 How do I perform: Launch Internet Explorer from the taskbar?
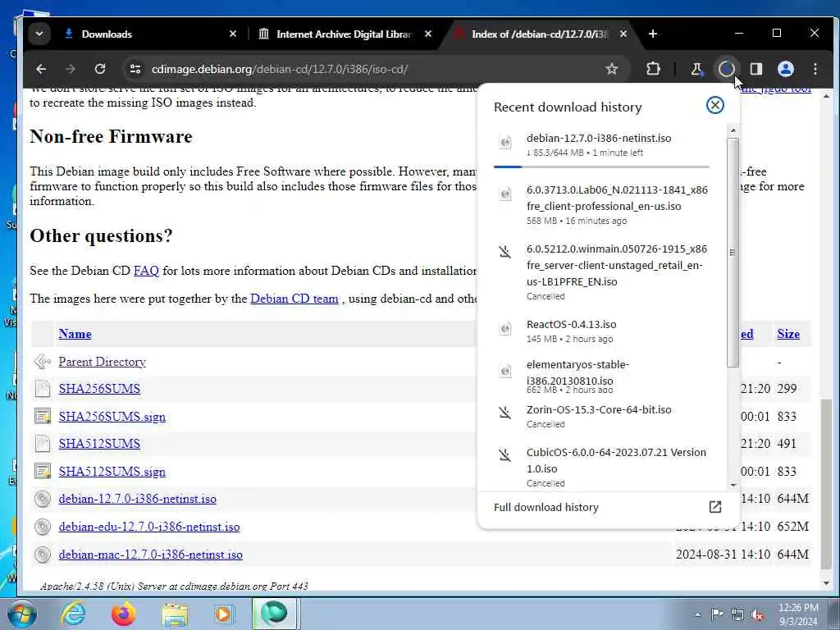pos(72,614)
